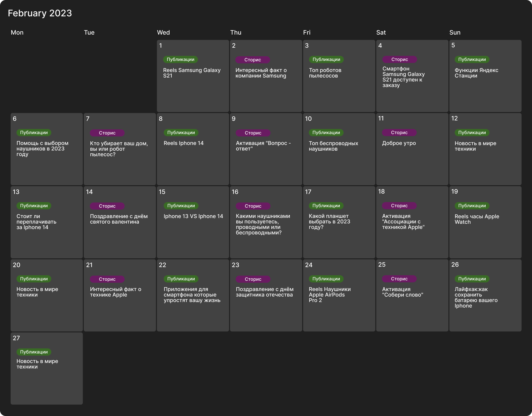Open the Стоит ли переплачивать за Iphone 14 entry
Viewport: 532px width, 416px height.
pyautogui.click(x=36, y=222)
